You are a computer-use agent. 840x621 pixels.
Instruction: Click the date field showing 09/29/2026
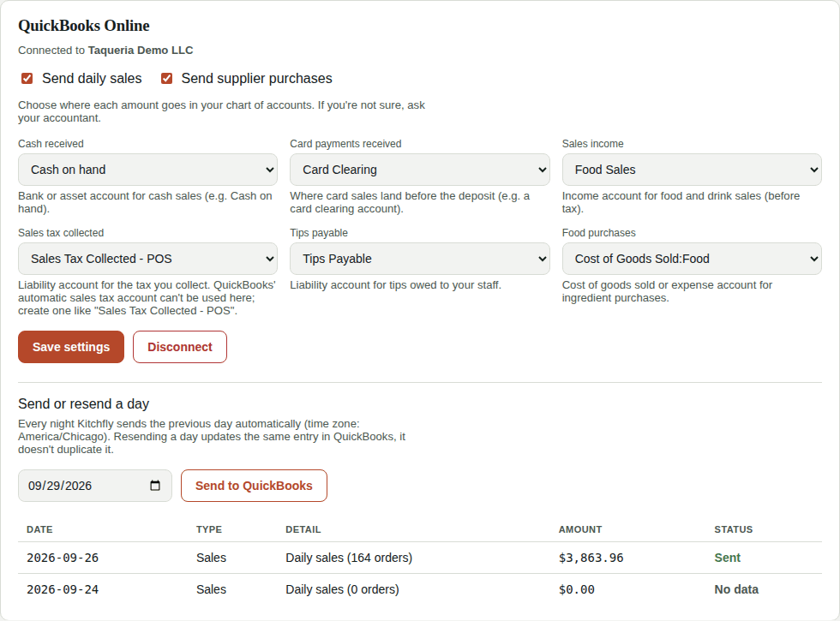pyautogui.click(x=95, y=486)
